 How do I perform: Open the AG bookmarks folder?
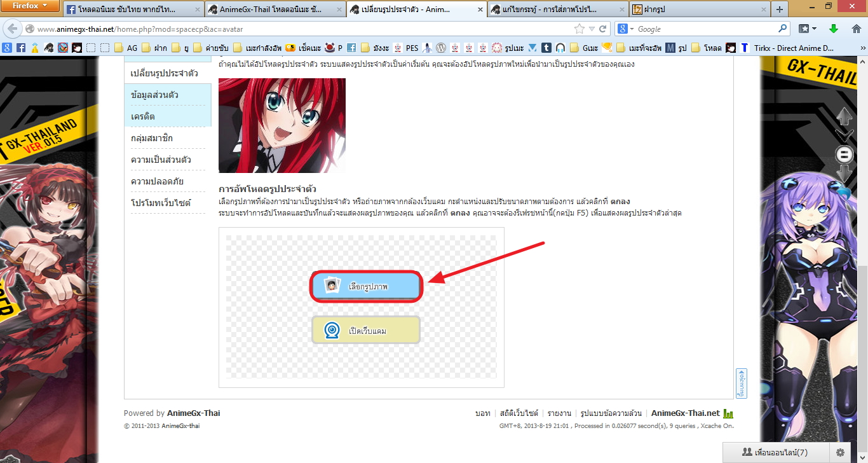(x=126, y=48)
